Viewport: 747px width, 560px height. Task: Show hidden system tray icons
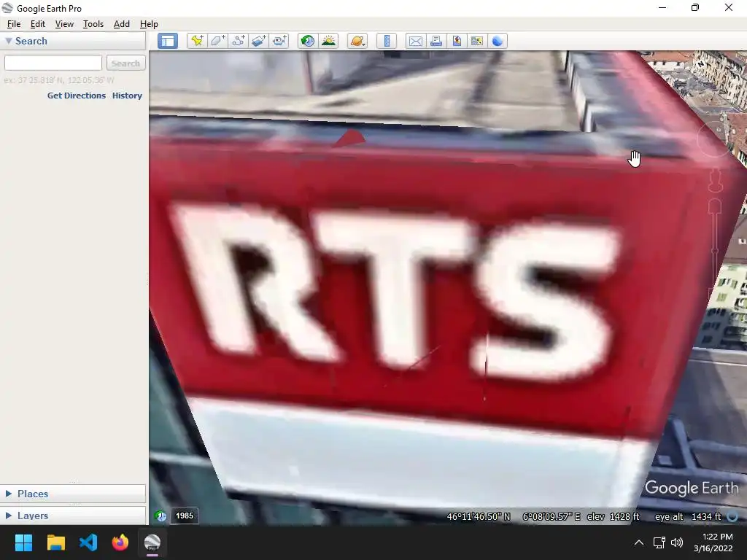[x=639, y=542]
